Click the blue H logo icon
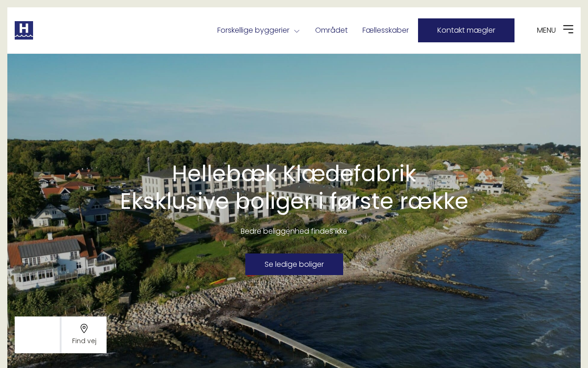Screen dimensions: 588x368 pos(24,30)
